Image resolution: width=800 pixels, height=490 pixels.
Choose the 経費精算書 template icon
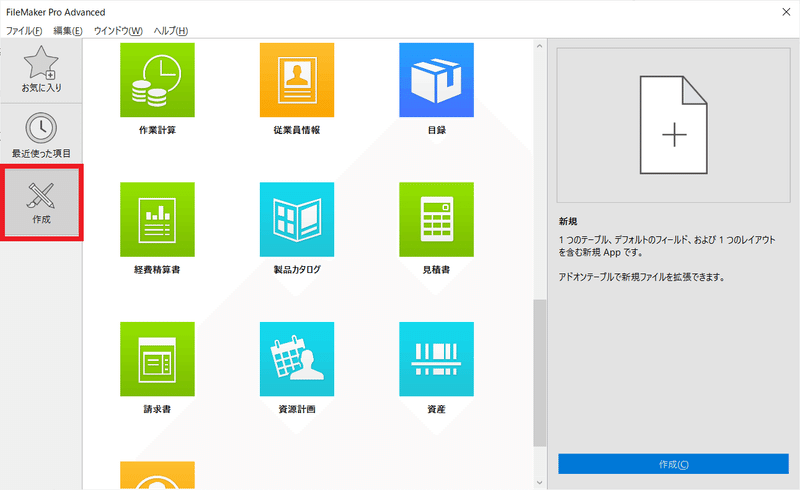click(157, 219)
